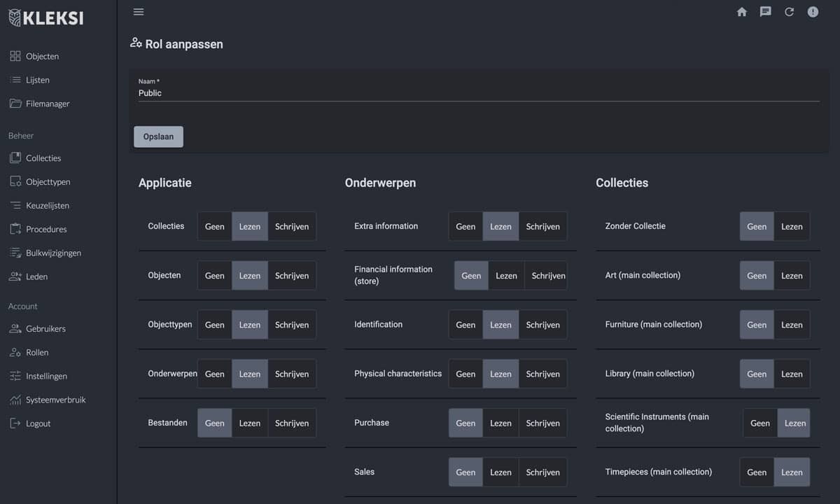The image size is (840, 504).
Task: Set Financial information to Lezen
Action: pos(506,276)
